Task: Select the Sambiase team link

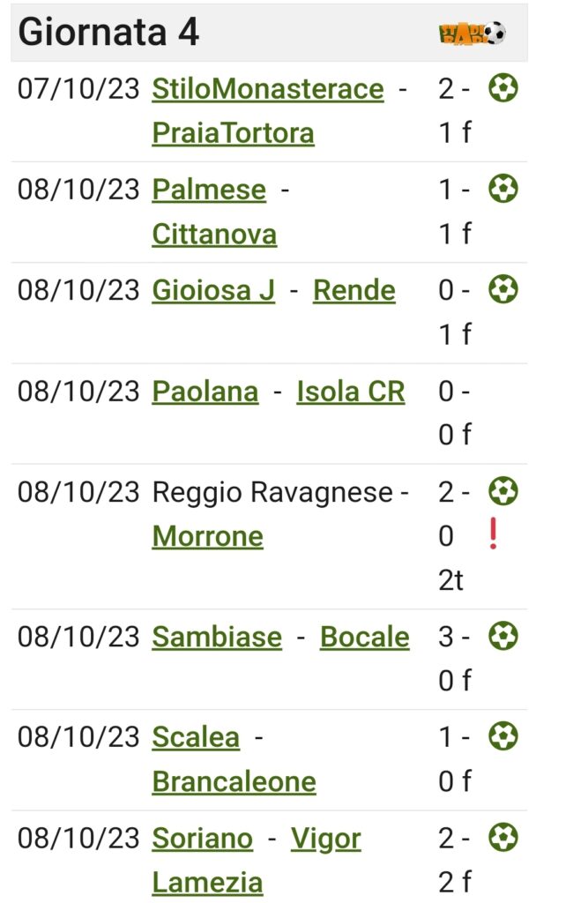Action: tap(217, 638)
